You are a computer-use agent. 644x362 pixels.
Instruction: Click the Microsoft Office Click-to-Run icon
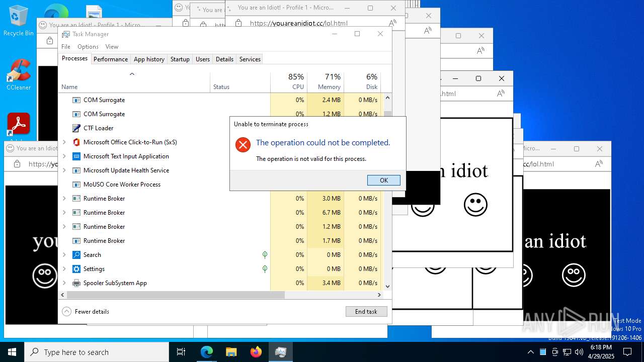(x=76, y=142)
